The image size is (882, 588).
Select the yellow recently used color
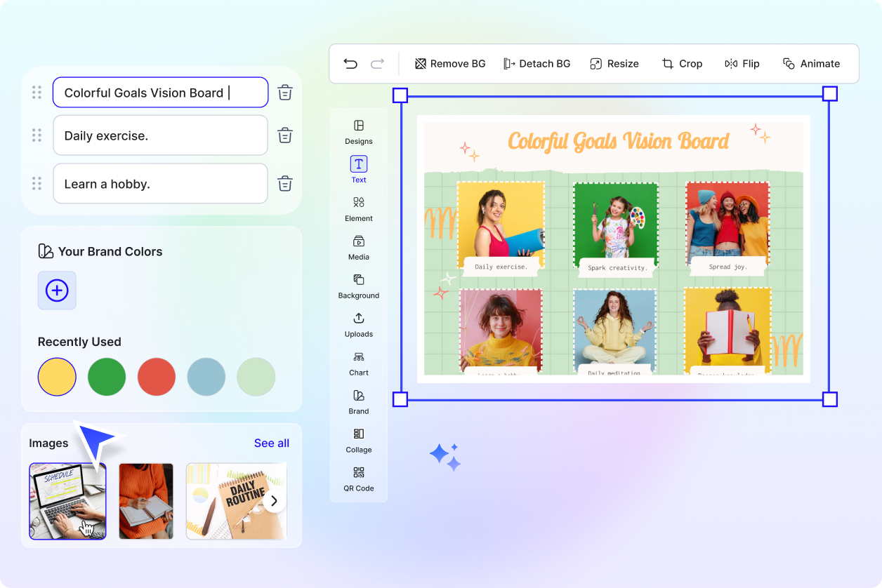57,377
